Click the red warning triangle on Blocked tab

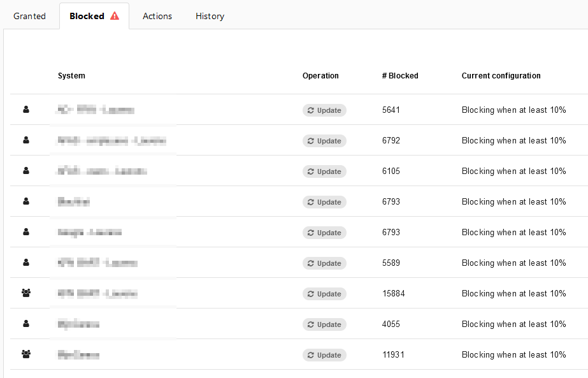115,16
